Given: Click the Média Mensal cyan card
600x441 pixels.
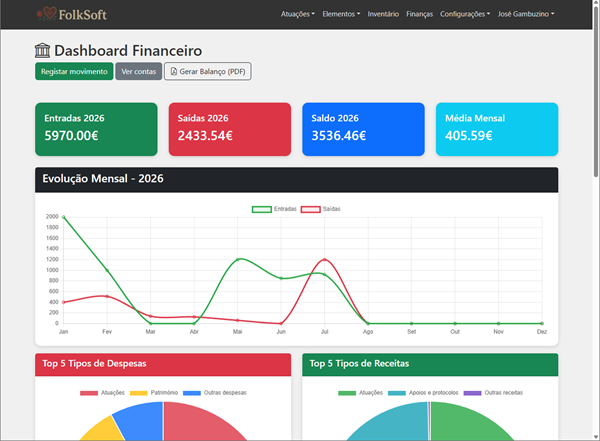Looking at the screenshot, I should [497, 129].
